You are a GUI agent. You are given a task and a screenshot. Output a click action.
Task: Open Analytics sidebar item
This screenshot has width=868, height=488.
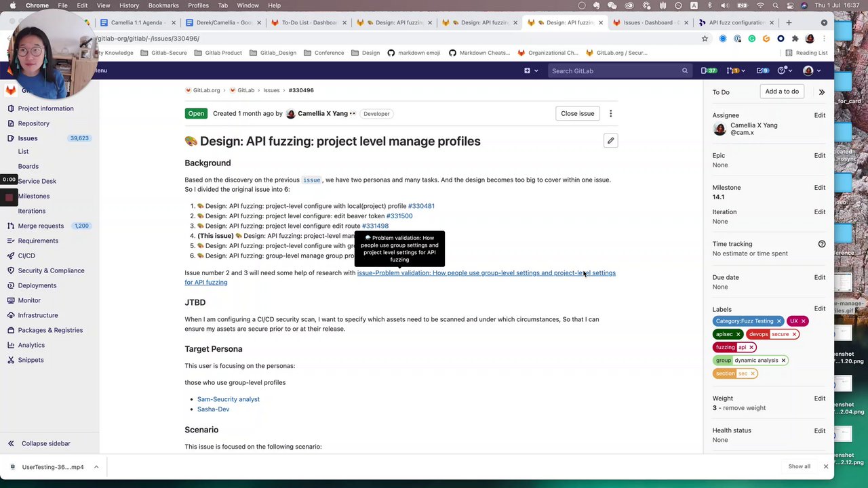click(31, 345)
